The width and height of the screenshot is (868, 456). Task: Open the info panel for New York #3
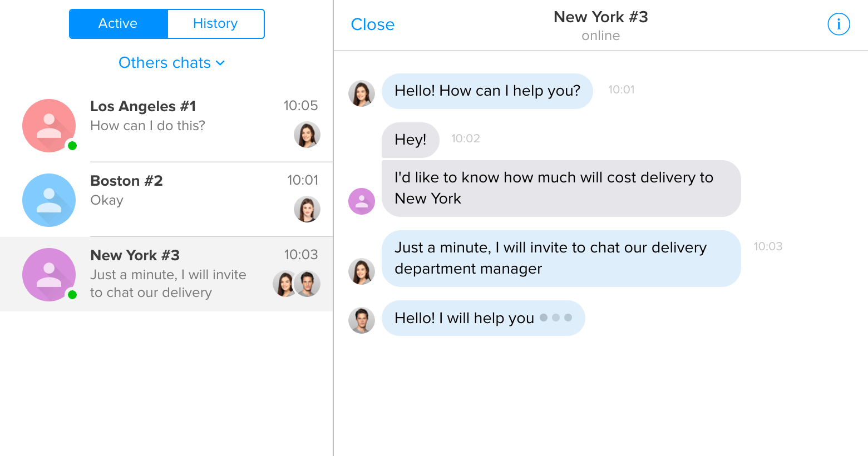pos(839,24)
